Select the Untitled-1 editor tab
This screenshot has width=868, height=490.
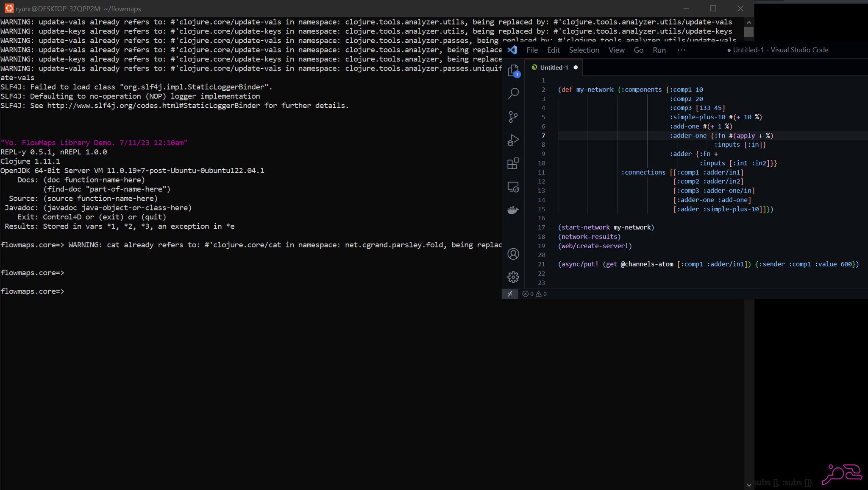coord(554,67)
